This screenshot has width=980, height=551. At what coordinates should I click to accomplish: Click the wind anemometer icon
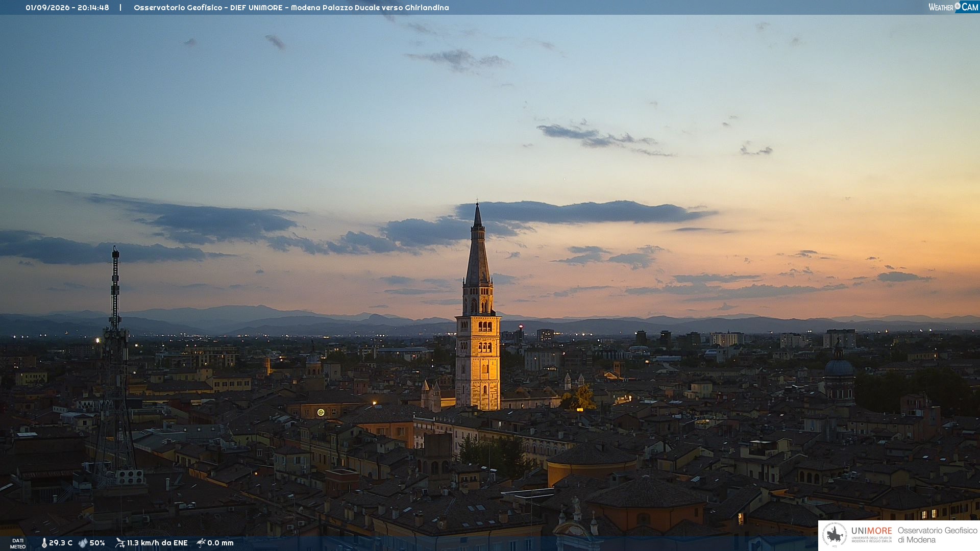120,543
